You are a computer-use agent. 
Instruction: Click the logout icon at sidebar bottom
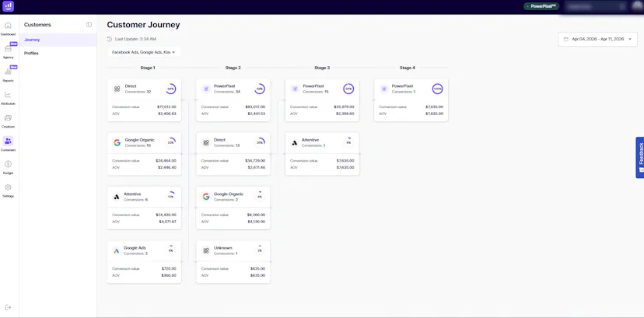(x=8, y=307)
